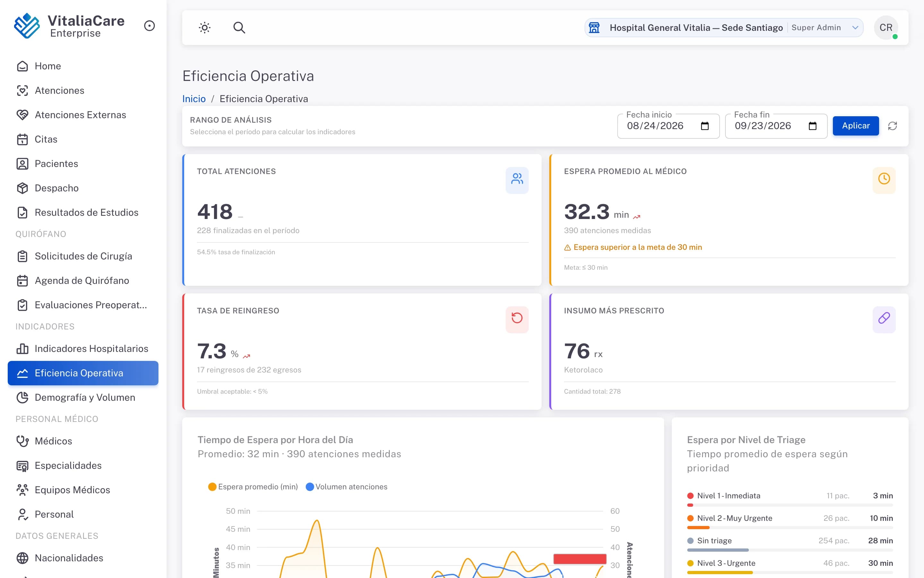Click the VitaliaCare logo icon

click(27, 26)
